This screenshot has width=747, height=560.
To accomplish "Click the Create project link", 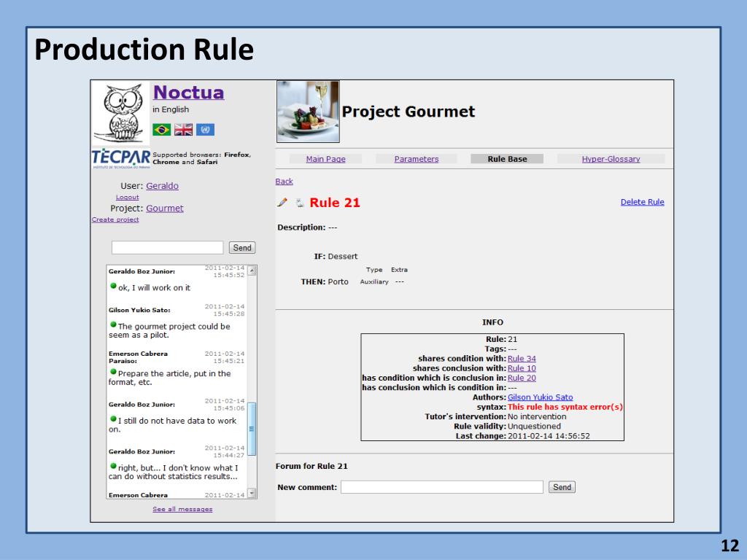I will (115, 219).
